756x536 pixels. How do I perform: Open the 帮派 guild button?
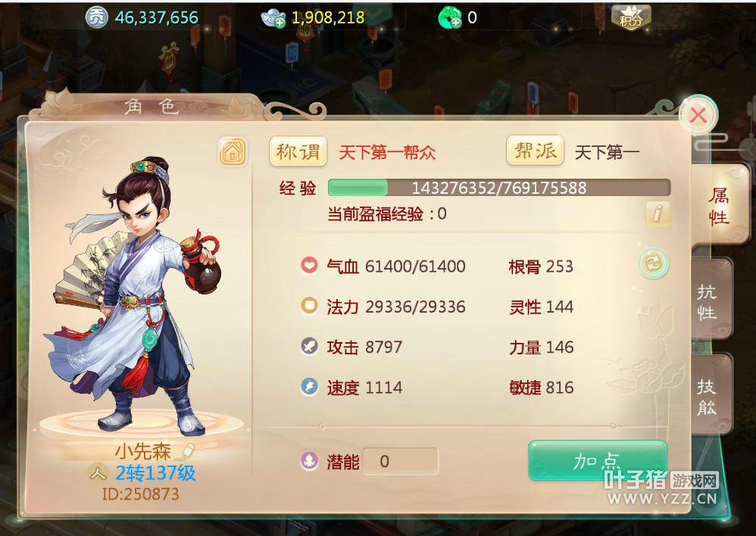point(535,151)
